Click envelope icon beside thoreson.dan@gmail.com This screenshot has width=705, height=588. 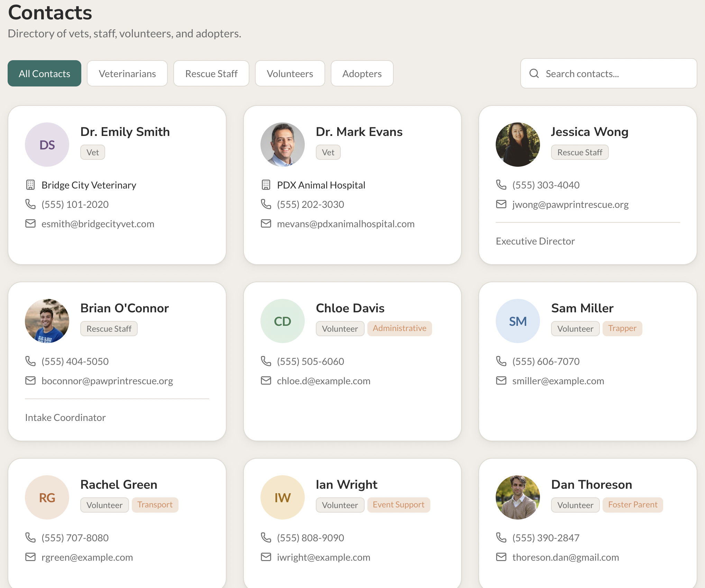501,557
